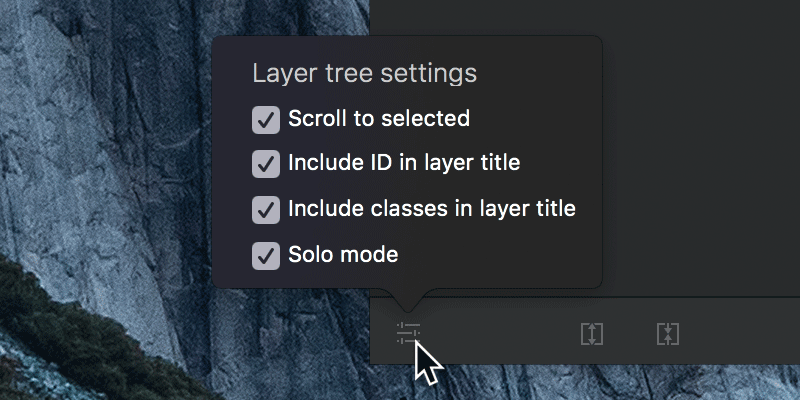
Task: Click the popover arrow above the sliders icon
Action: (x=407, y=300)
